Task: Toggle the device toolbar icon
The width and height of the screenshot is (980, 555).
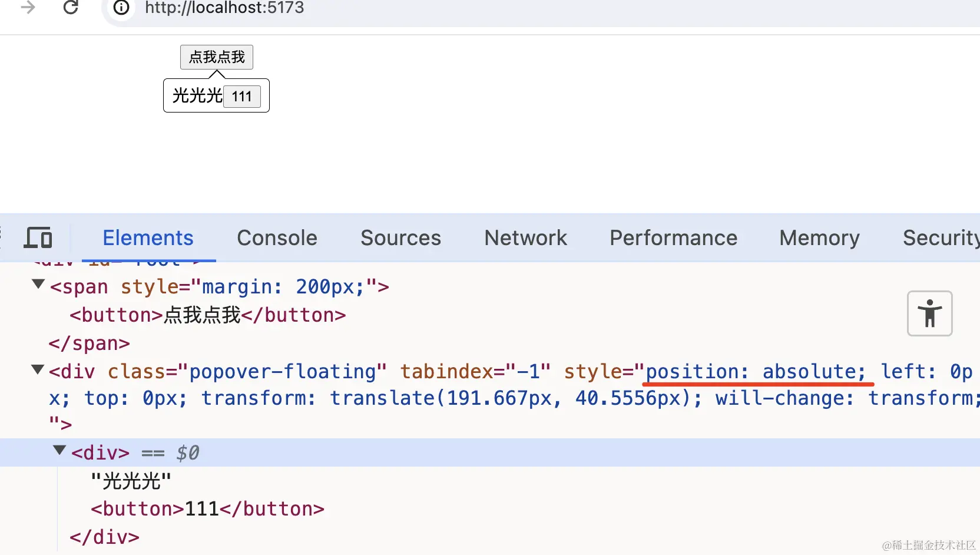Action: coord(38,238)
